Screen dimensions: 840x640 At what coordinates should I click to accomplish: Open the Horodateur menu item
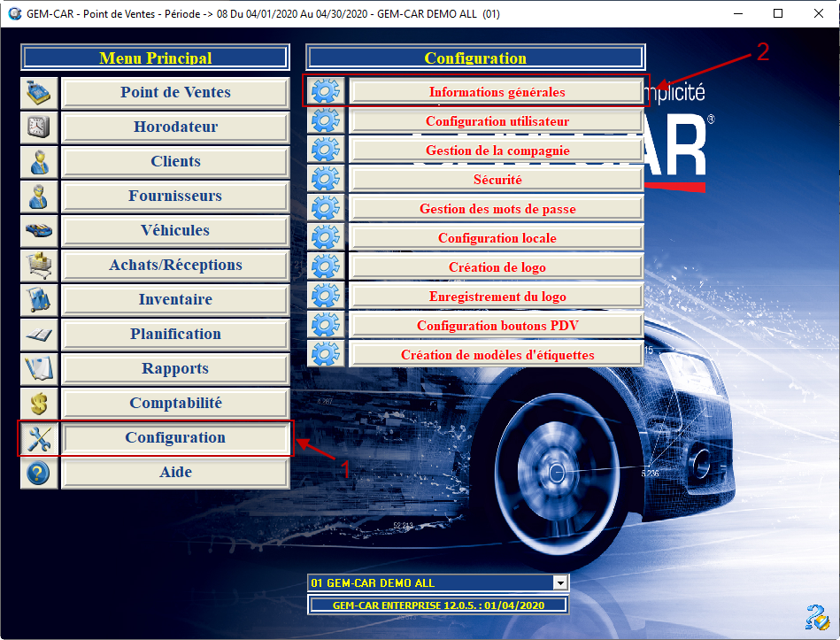pos(175,127)
